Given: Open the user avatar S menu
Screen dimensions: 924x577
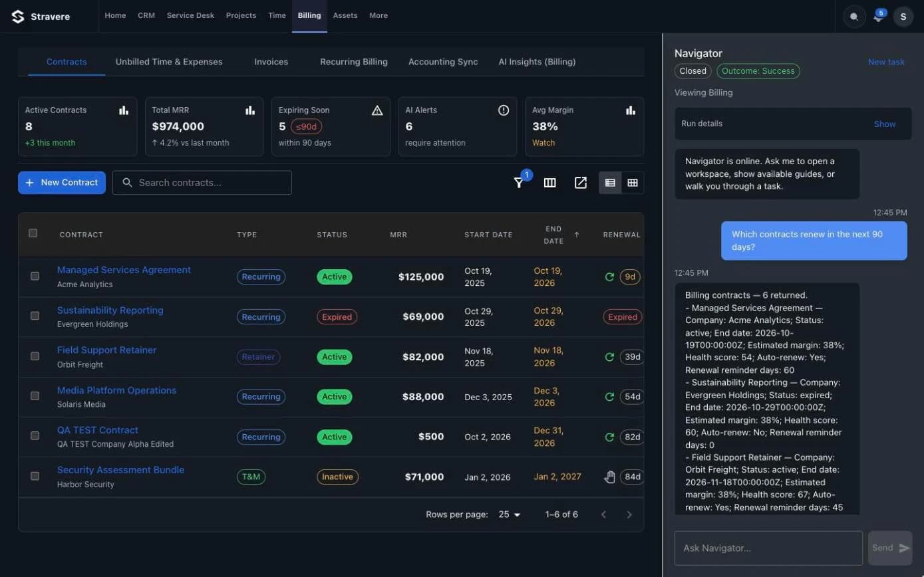Looking at the screenshot, I should click(903, 17).
